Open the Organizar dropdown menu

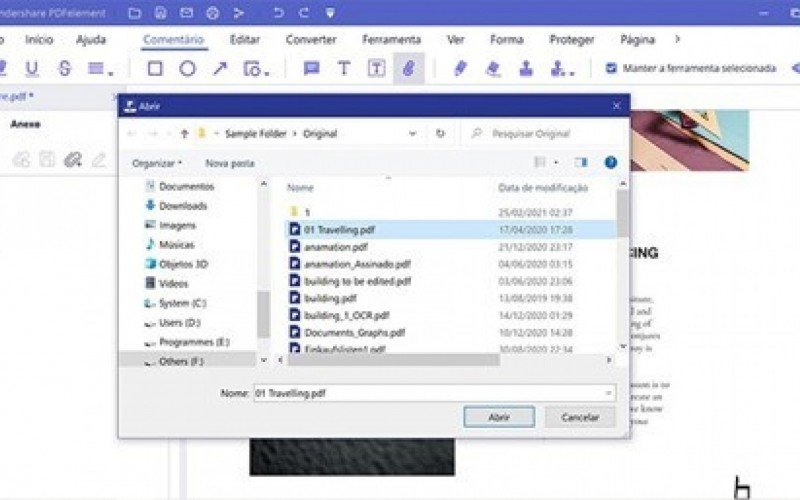(x=157, y=163)
